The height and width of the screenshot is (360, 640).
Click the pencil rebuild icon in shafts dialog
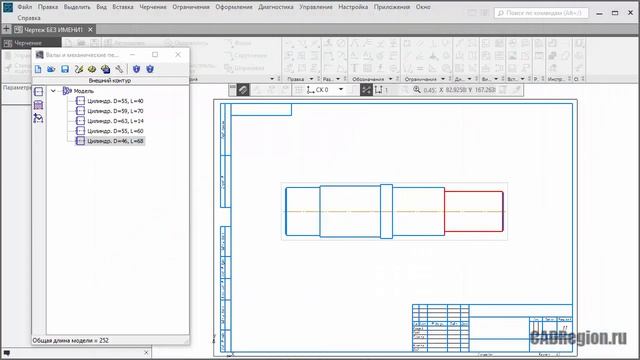pos(79,69)
